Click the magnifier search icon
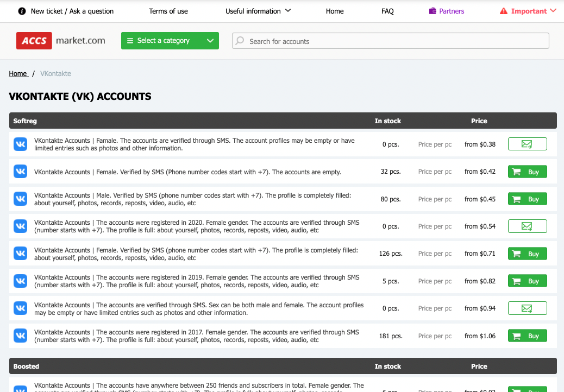 click(240, 41)
